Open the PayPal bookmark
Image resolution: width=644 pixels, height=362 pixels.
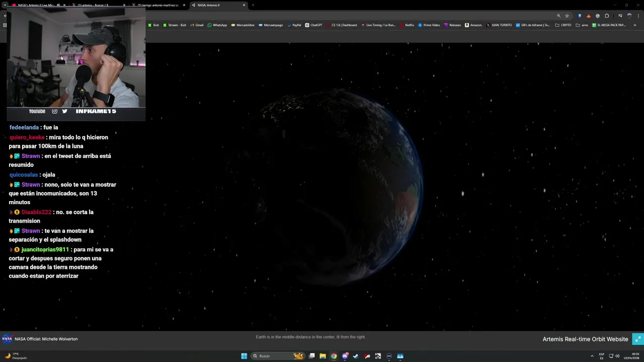pyautogui.click(x=294, y=25)
